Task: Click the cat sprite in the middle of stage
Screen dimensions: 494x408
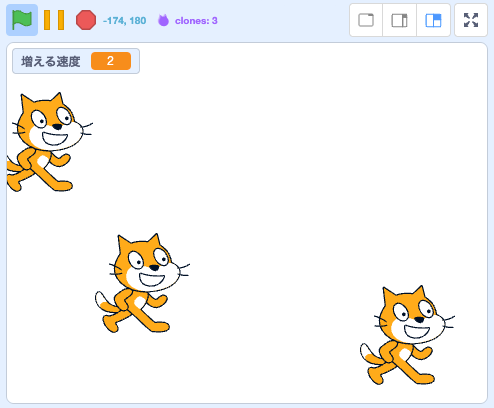Action: point(142,283)
